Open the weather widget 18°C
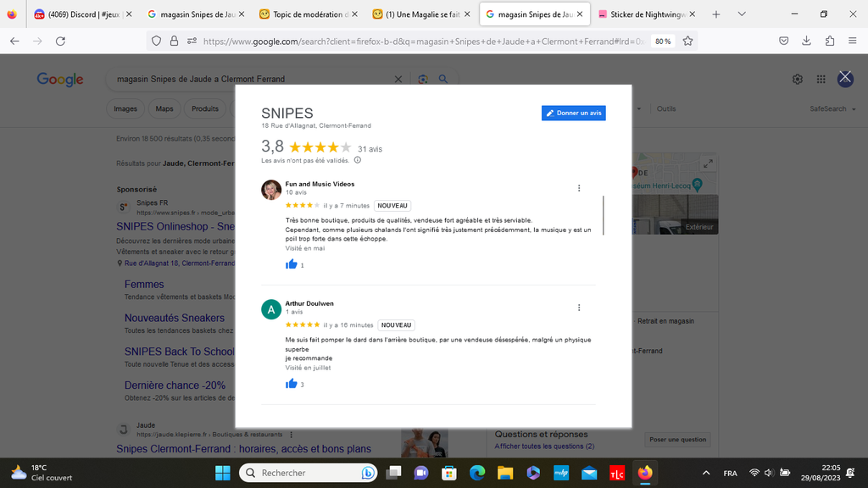The width and height of the screenshot is (868, 488). pyautogui.click(x=42, y=473)
